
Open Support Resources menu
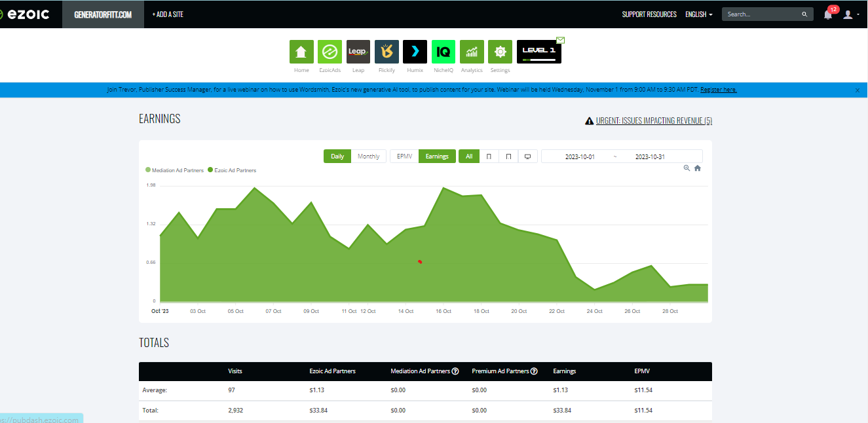point(649,14)
